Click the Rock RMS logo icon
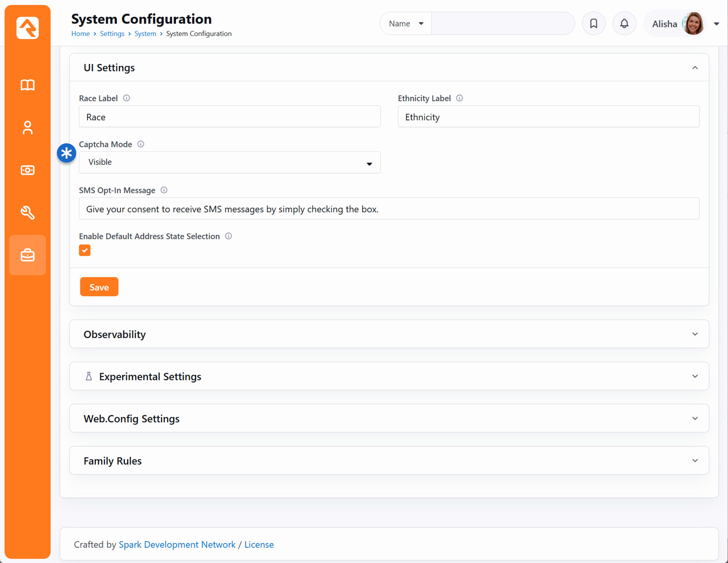The width and height of the screenshot is (728, 563). point(27,28)
